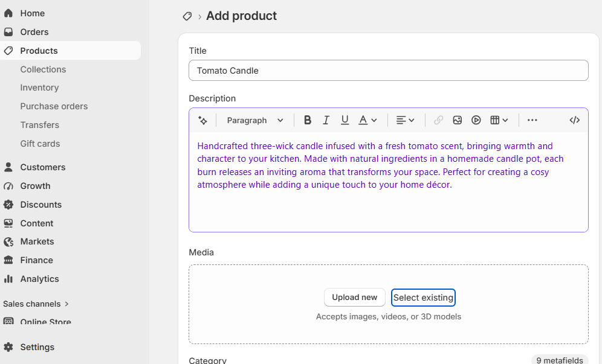
Task: Click the breadcrumb tag icon beside Add product
Action: (x=187, y=16)
